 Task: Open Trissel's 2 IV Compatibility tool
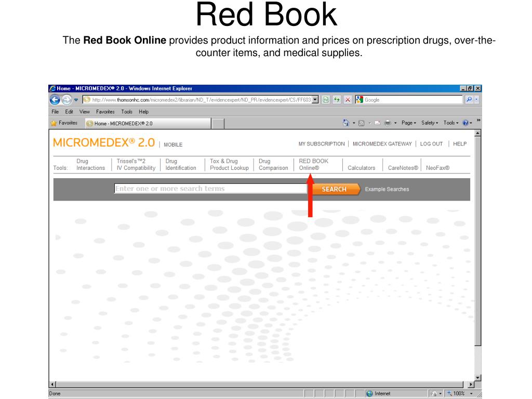(136, 165)
